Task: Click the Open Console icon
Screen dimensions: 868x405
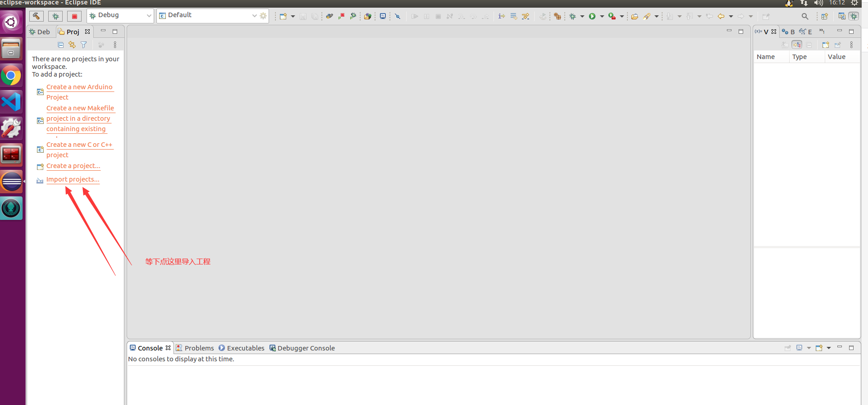Action: (x=819, y=348)
